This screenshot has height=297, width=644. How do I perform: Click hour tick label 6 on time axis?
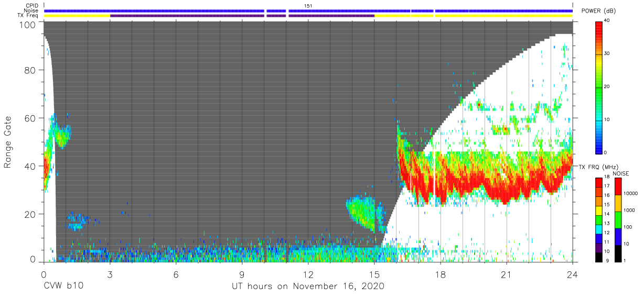(x=176, y=274)
